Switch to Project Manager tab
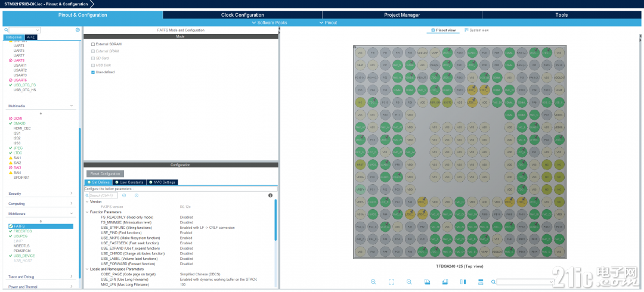 click(402, 15)
